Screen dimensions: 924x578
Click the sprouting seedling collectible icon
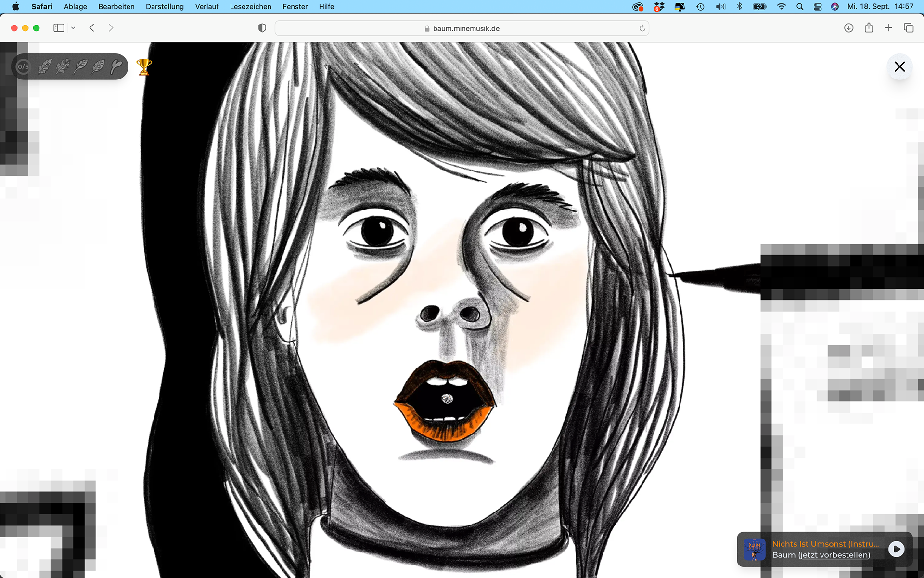(116, 66)
